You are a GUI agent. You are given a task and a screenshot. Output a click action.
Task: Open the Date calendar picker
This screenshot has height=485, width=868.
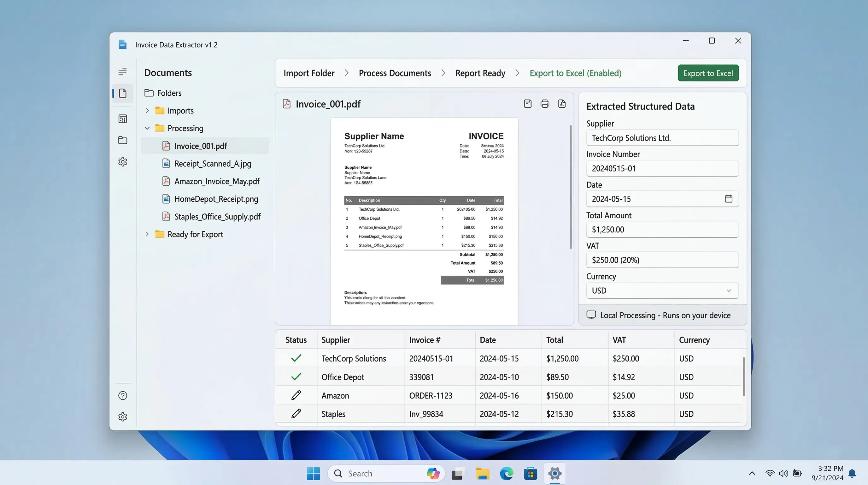click(x=729, y=199)
